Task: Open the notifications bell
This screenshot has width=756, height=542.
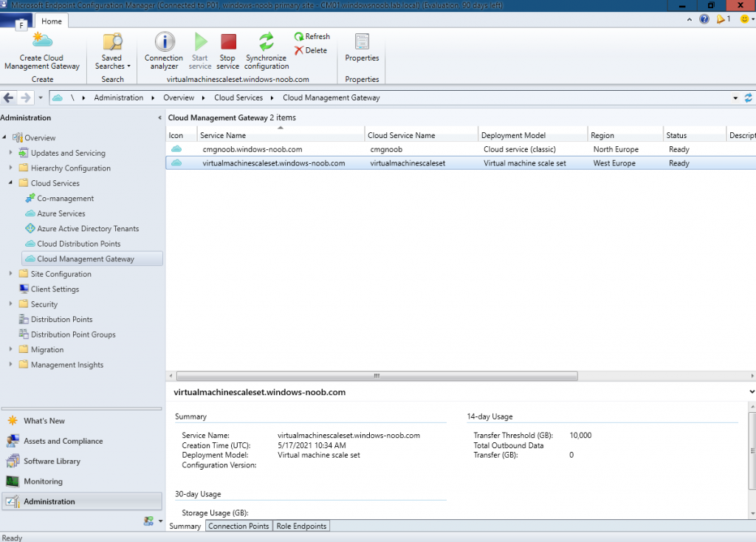Action: 721,18
